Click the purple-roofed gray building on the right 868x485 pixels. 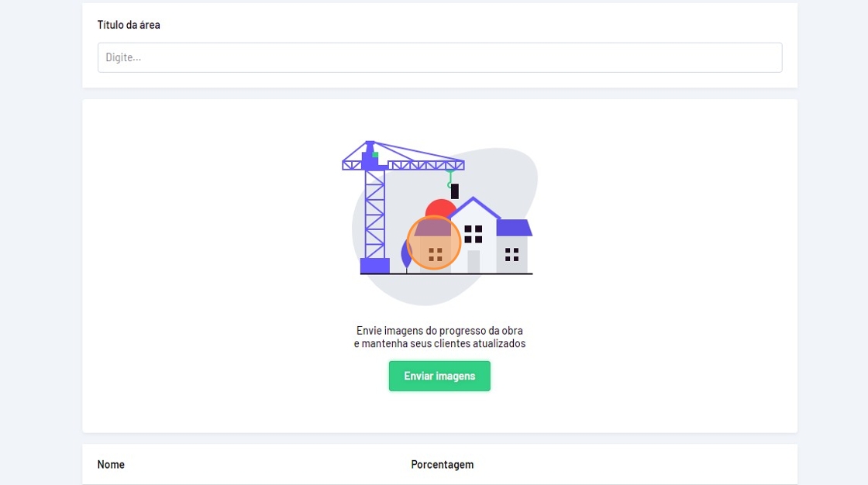click(513, 246)
